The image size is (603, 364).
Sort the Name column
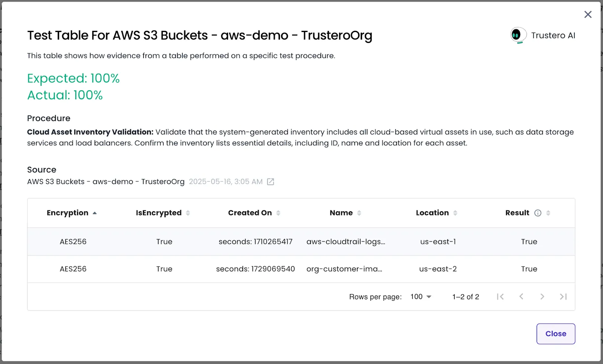click(x=359, y=213)
